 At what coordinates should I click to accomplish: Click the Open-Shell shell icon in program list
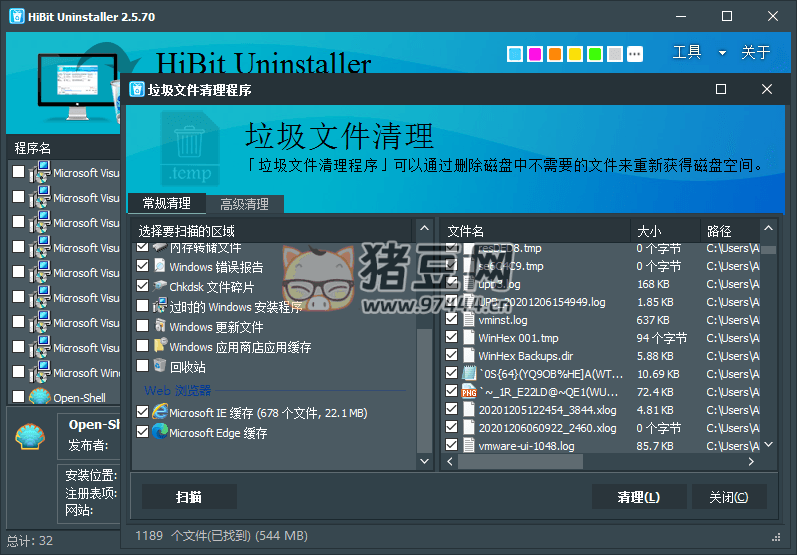pos(40,398)
